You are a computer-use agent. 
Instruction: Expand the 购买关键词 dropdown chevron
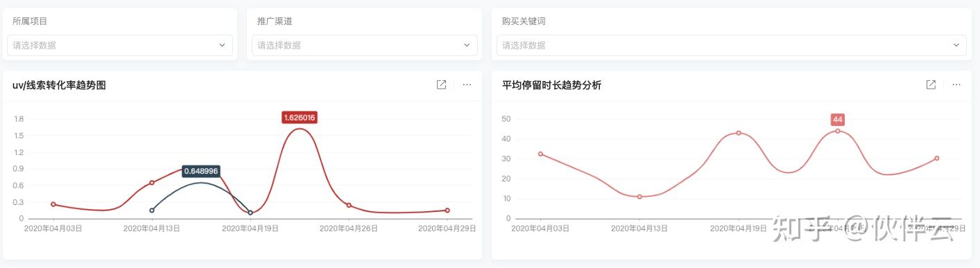click(956, 45)
